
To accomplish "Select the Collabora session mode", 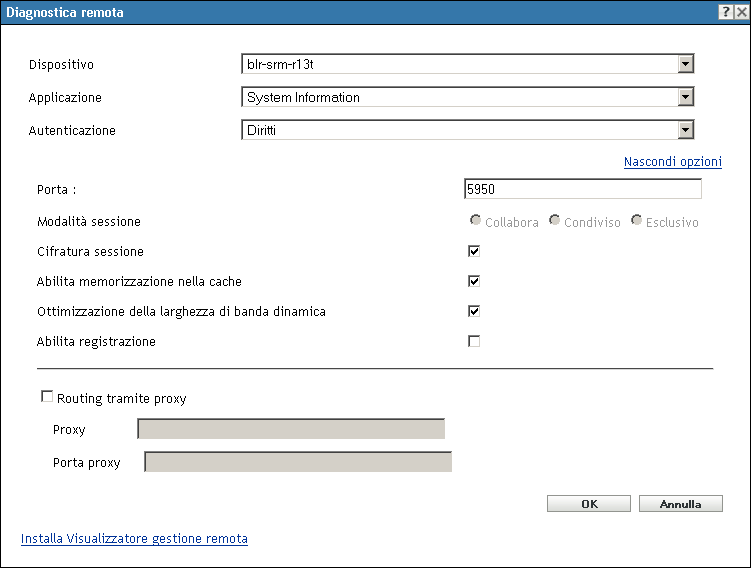I will point(476,221).
